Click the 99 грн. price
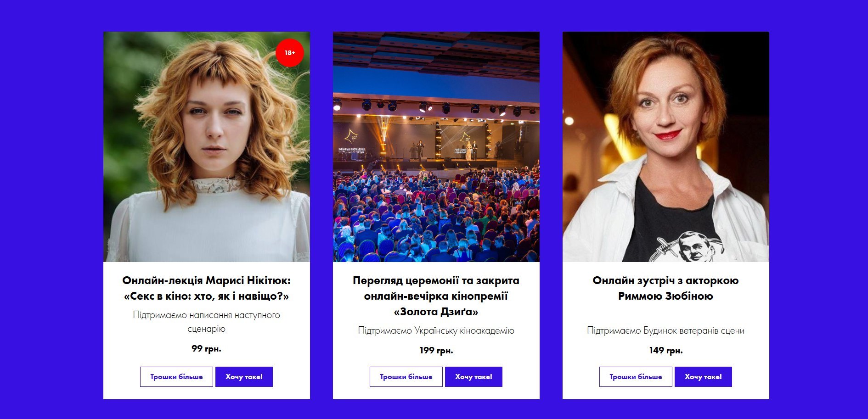 coord(207,349)
